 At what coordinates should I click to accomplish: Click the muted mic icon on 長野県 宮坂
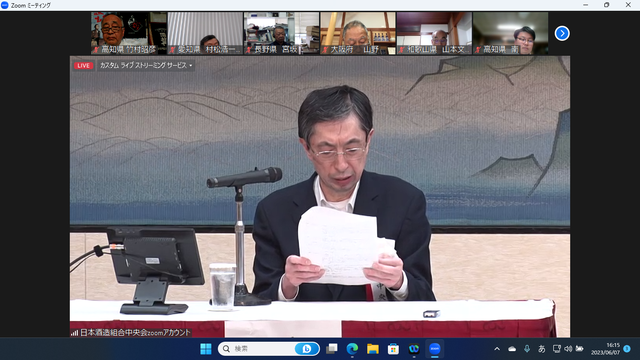coord(249,50)
